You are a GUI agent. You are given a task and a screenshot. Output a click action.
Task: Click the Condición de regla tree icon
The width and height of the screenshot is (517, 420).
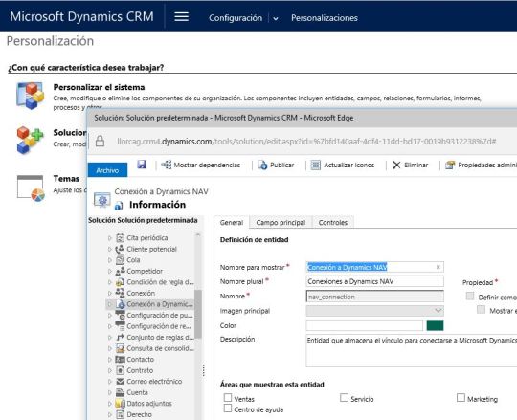[x=120, y=282]
